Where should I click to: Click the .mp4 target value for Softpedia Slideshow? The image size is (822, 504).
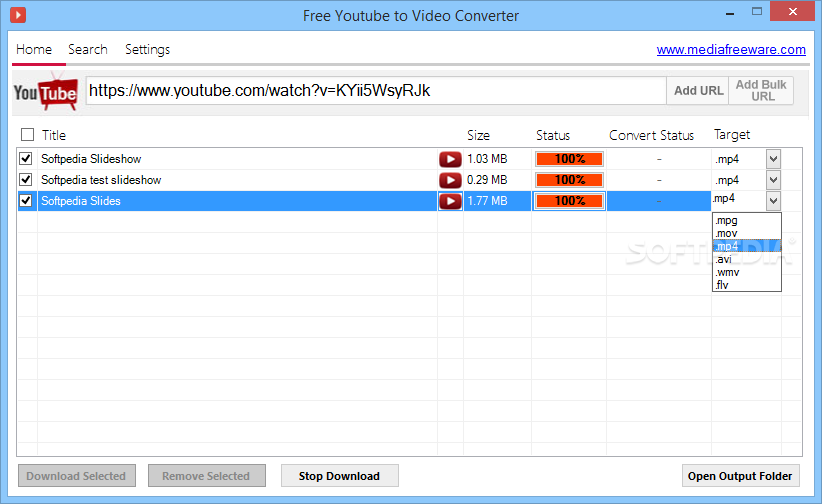[x=727, y=159]
